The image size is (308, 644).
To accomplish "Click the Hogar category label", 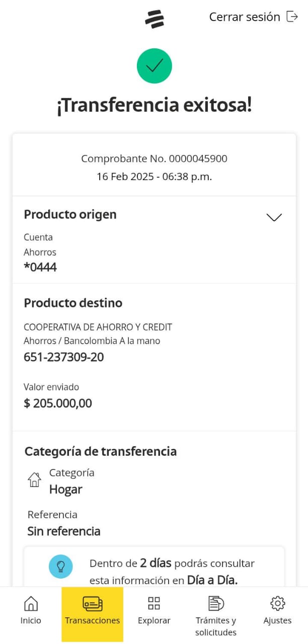I will [65, 490].
